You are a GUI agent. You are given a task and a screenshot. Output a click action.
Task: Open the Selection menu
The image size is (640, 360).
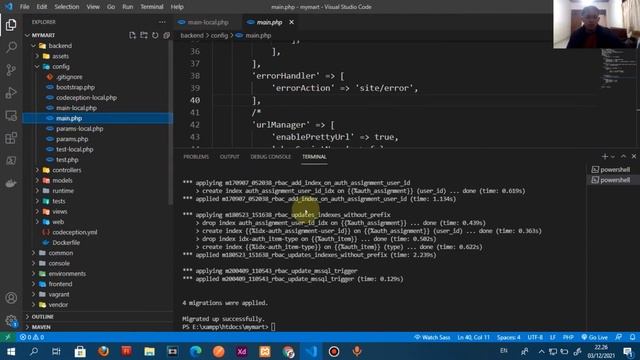[x=67, y=7]
